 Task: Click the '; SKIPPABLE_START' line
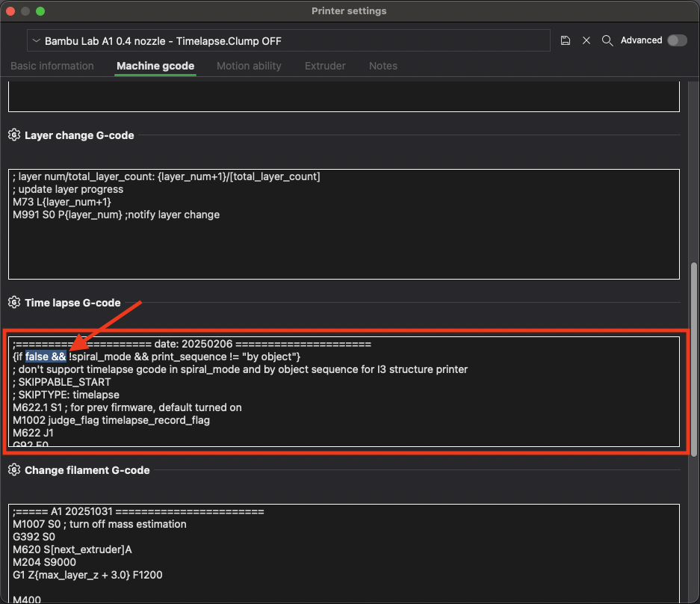(61, 383)
